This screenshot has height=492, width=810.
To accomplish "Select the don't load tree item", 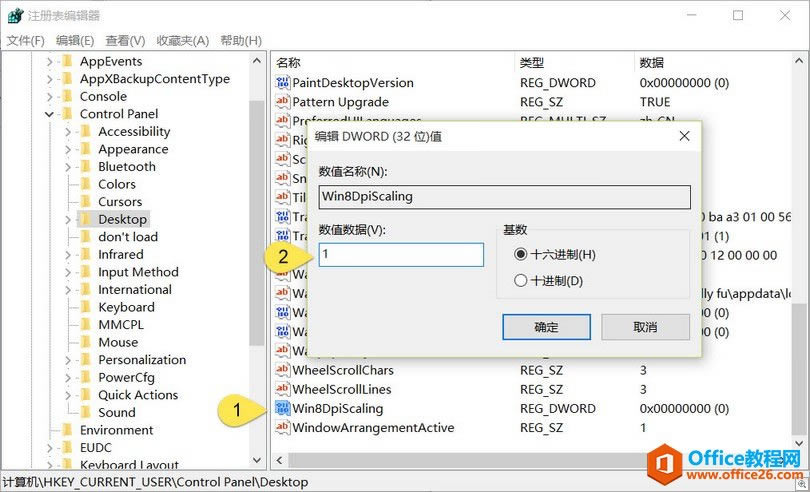I will tap(128, 237).
